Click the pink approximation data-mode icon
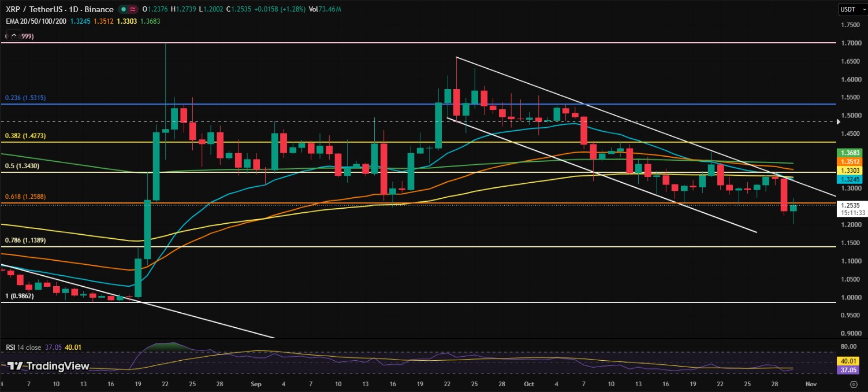Image resolution: width=868 pixels, height=392 pixels. pyautogui.click(x=133, y=9)
